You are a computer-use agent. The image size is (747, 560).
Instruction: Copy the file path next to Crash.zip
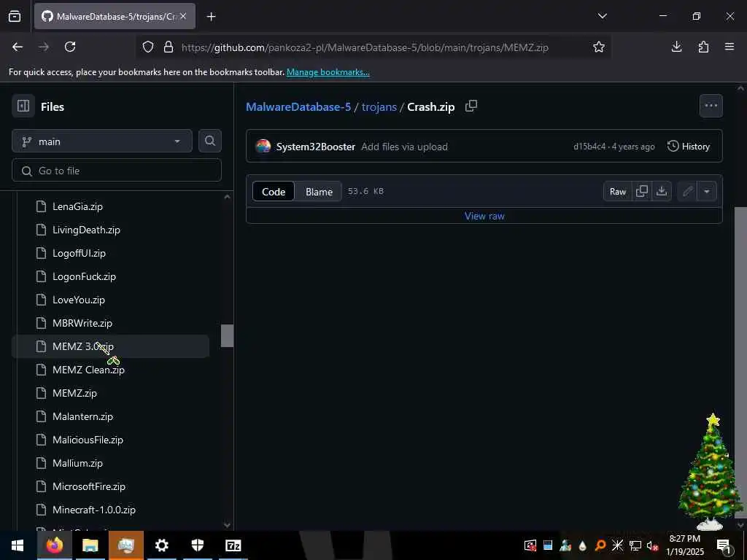(x=471, y=106)
